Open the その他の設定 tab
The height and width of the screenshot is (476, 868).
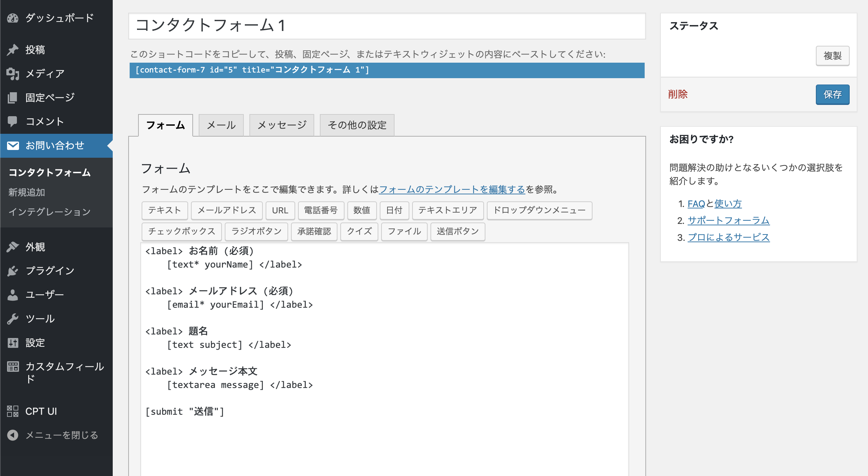pyautogui.click(x=356, y=125)
